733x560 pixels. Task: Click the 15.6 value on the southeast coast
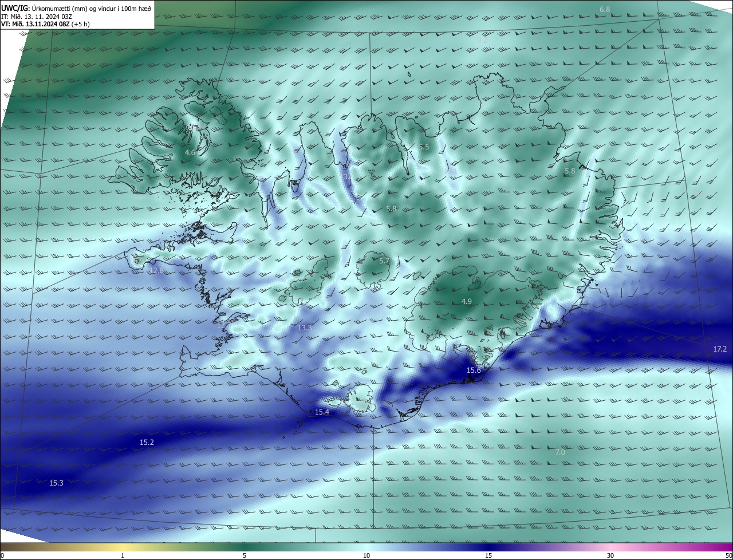click(x=474, y=370)
